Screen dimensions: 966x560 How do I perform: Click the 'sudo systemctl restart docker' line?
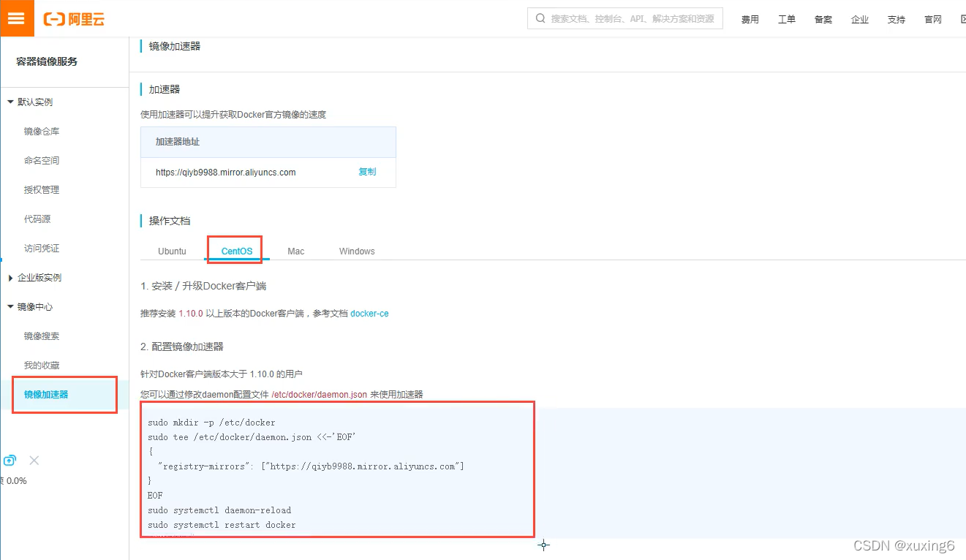[222, 525]
